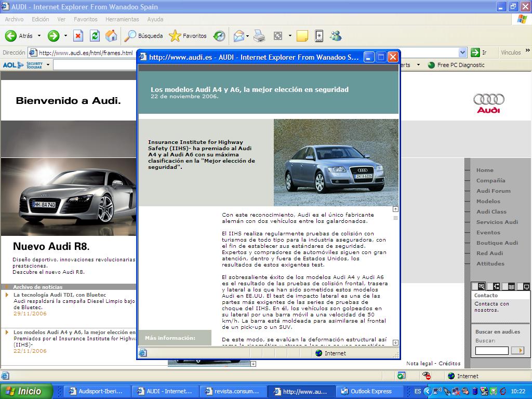Open the Nota legal link
Screen dimensions: 532x399
419,363
